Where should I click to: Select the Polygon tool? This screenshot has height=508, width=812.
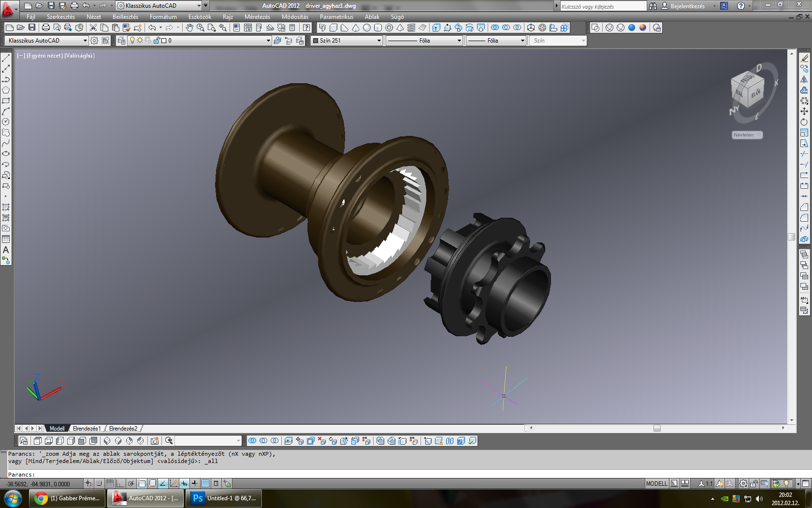6,90
